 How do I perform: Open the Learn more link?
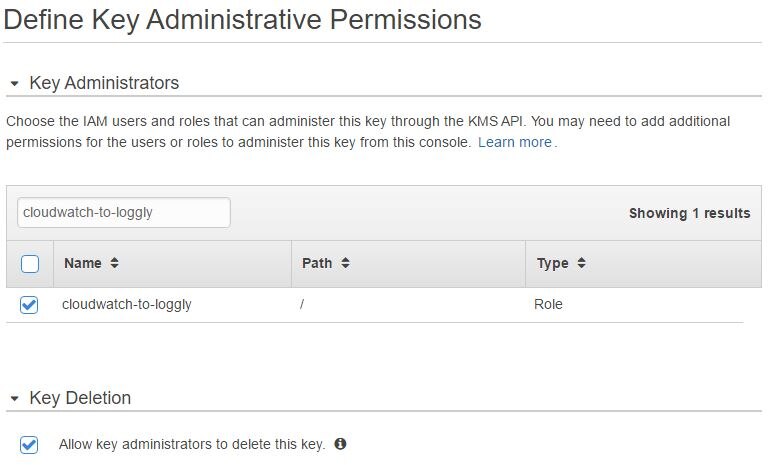(515, 143)
